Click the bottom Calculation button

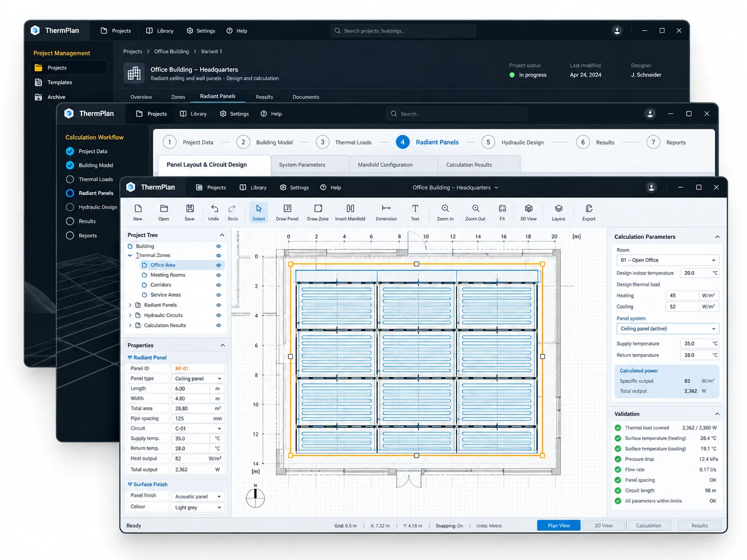coord(648,525)
